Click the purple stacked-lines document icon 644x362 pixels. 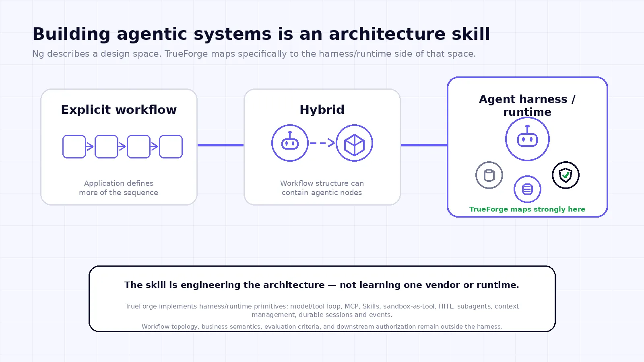[x=527, y=189]
